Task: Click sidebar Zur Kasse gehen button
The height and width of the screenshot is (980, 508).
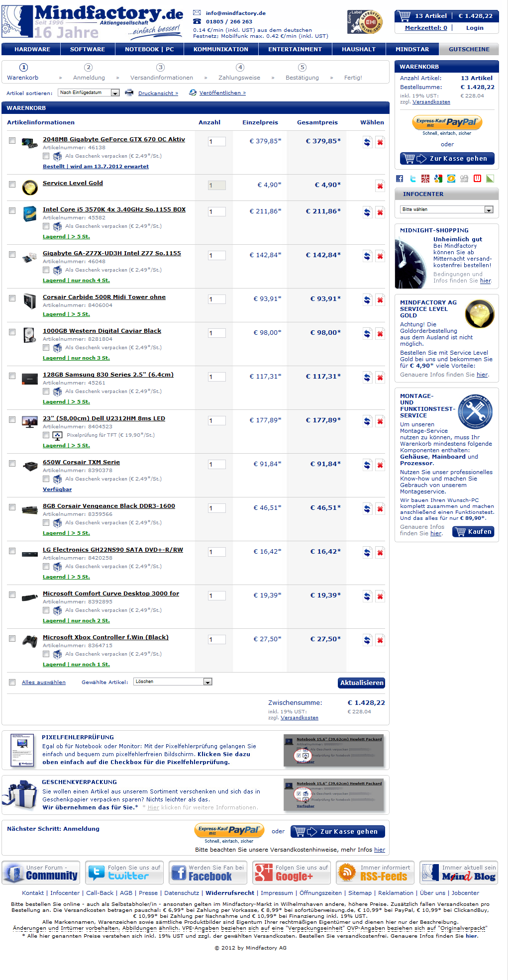Action: [447, 159]
